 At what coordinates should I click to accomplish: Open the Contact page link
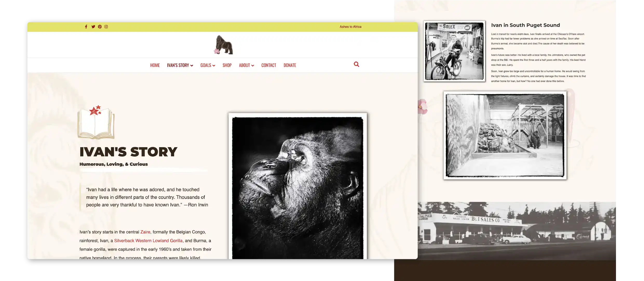point(269,65)
